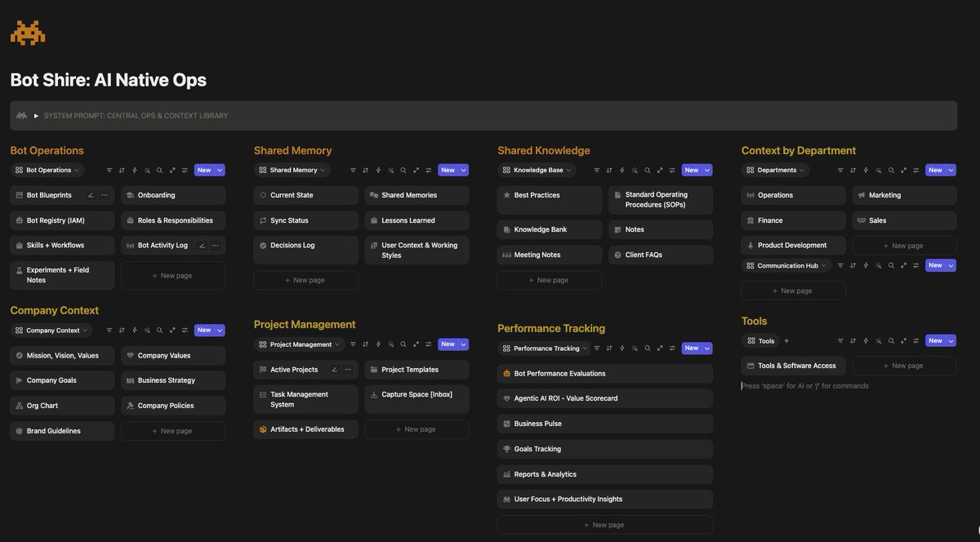Click filter icon in Departments toolbar
This screenshot has width=980, height=542.
click(840, 171)
